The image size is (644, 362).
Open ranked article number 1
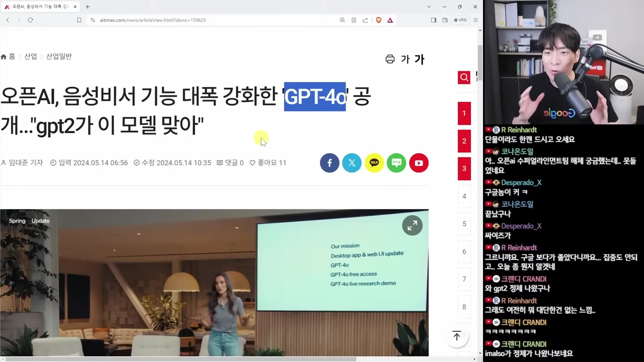pyautogui.click(x=464, y=113)
